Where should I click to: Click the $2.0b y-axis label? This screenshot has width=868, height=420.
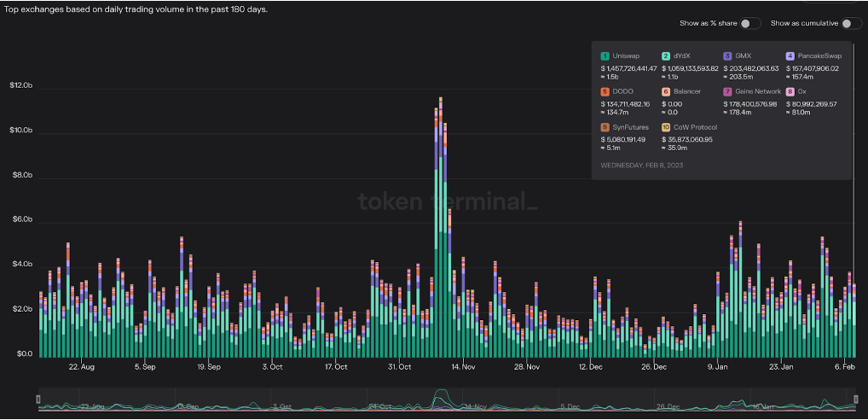tap(23, 309)
